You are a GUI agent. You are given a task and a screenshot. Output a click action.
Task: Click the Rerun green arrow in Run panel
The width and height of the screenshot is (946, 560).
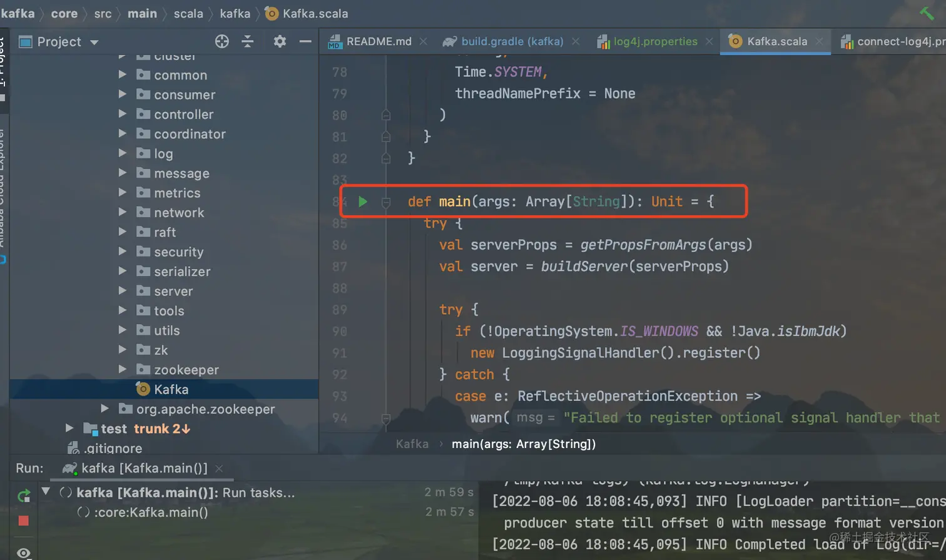(24, 496)
